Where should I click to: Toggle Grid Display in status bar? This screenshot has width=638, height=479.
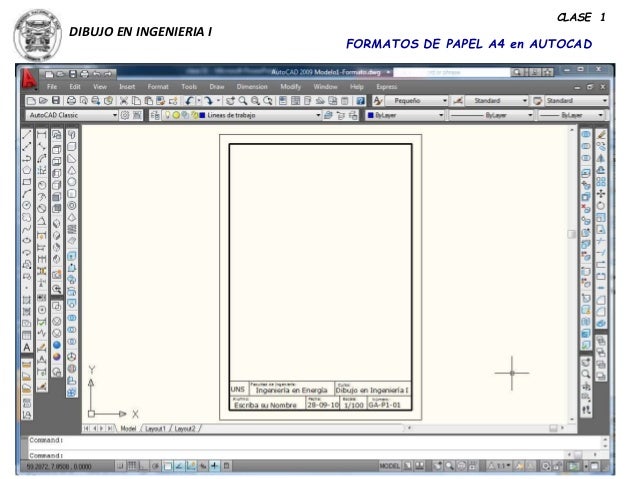coord(132,466)
